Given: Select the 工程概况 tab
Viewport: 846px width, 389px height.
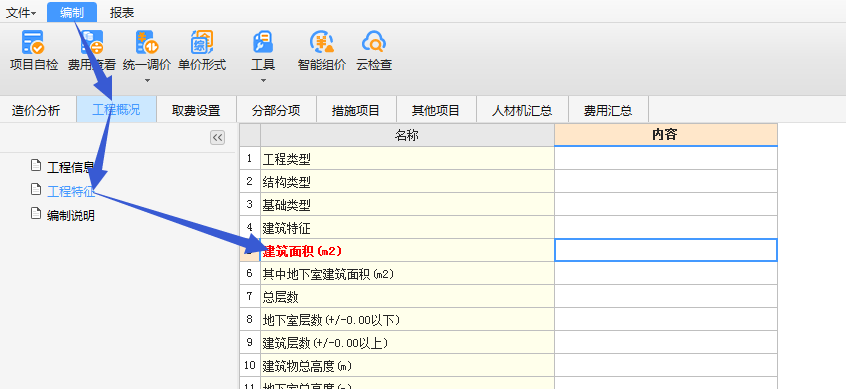Looking at the screenshot, I should click(117, 110).
